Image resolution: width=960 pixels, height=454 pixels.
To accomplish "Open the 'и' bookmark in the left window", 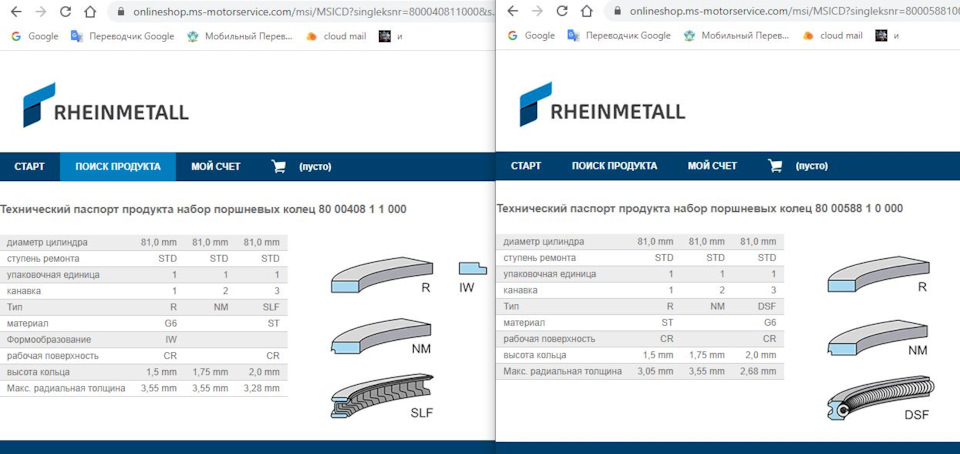I will tap(391, 36).
